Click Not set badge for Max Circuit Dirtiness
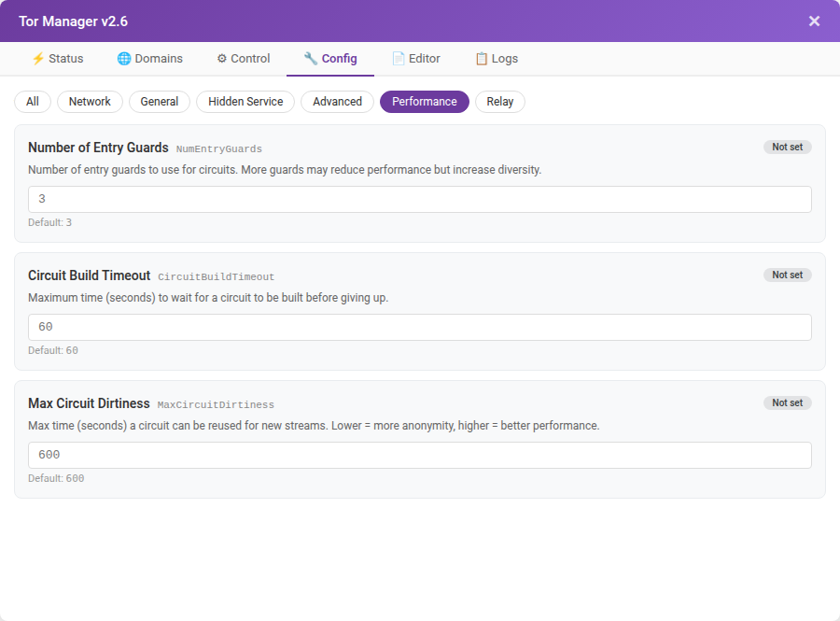This screenshot has width=840, height=621. pyautogui.click(x=787, y=402)
